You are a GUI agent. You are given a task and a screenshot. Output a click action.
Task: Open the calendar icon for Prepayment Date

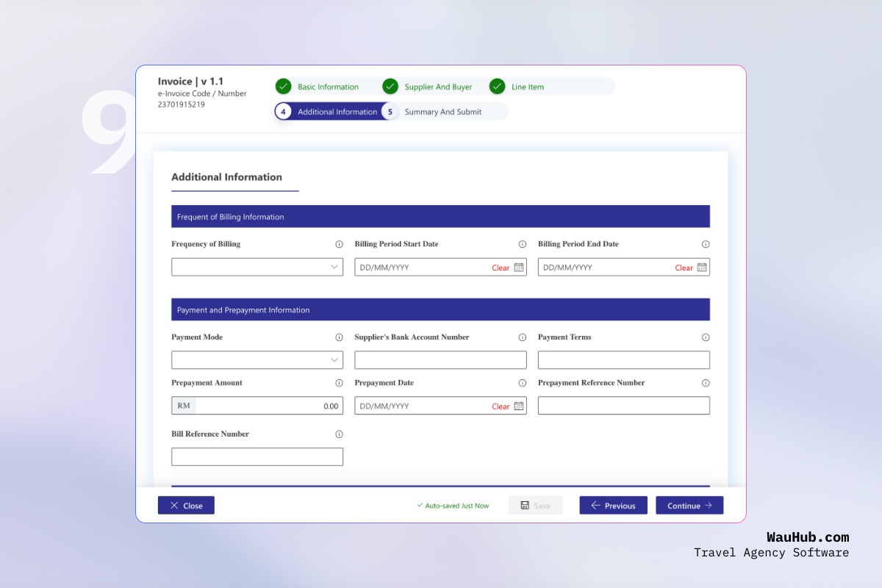point(520,405)
